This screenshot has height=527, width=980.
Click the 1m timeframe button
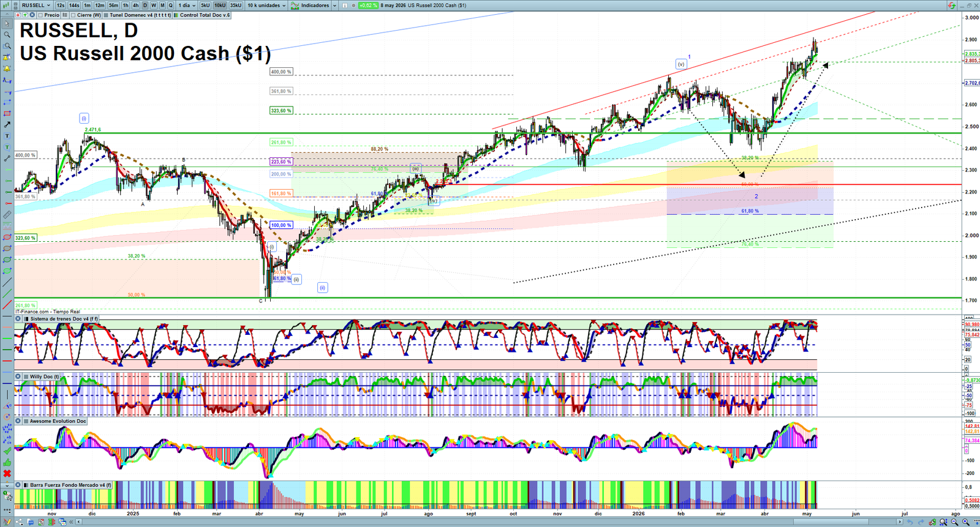87,5
